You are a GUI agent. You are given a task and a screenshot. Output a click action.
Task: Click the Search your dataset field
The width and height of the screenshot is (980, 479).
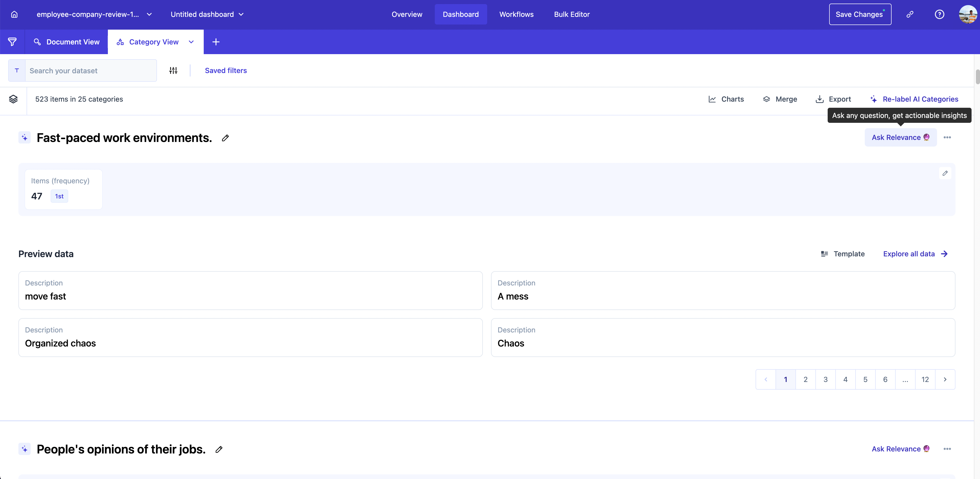click(x=90, y=71)
